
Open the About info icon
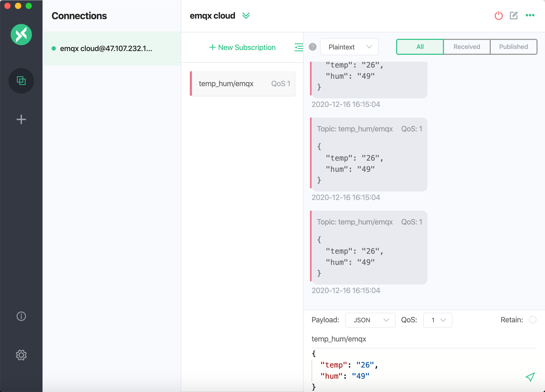[21, 316]
